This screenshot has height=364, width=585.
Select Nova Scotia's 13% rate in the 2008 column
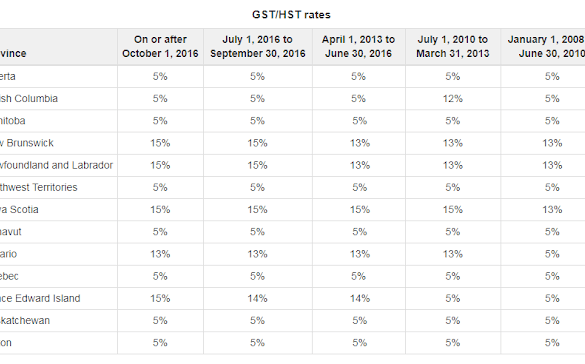552,210
